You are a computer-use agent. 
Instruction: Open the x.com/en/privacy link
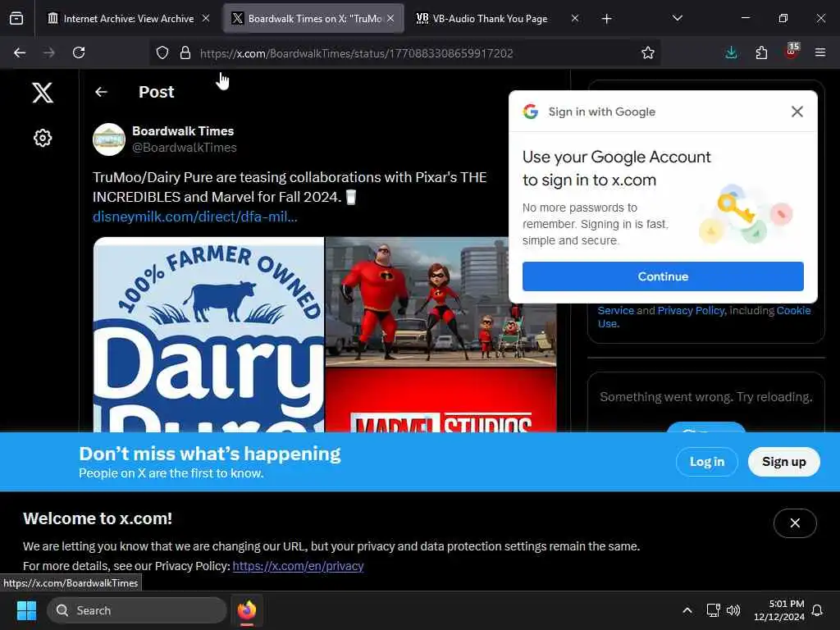(x=298, y=566)
